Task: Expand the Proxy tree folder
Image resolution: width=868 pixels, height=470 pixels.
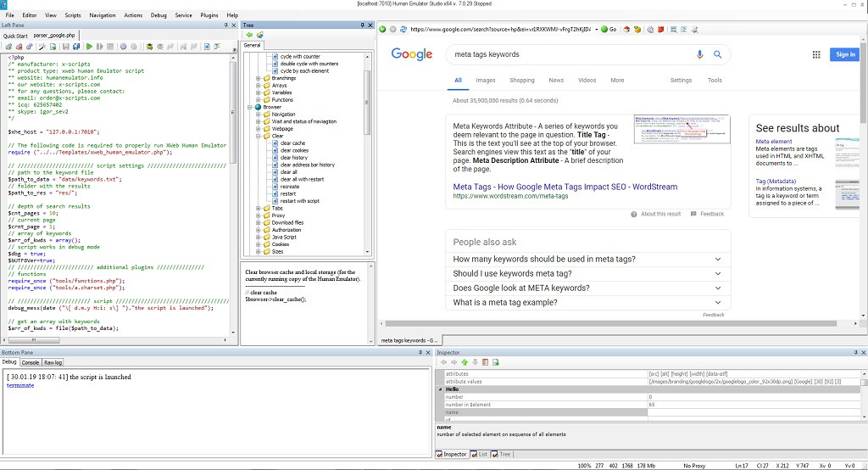Action: (258, 215)
